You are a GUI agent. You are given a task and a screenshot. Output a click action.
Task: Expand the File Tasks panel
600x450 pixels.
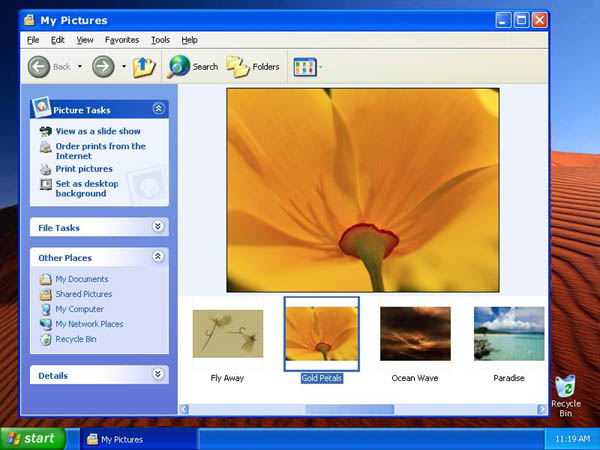point(158,227)
